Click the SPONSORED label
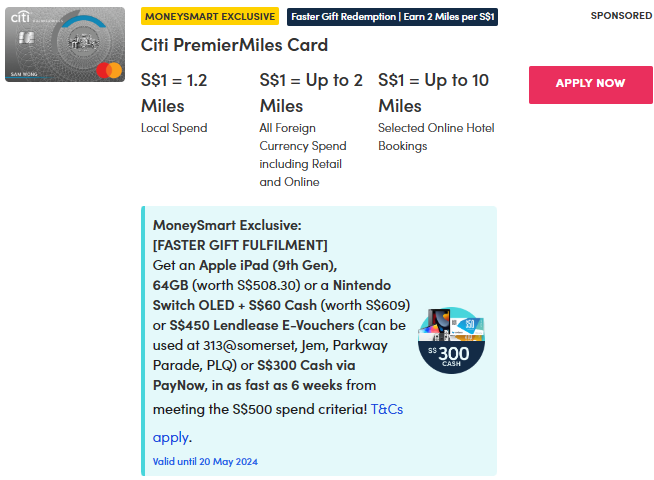654x480 pixels. (x=621, y=16)
